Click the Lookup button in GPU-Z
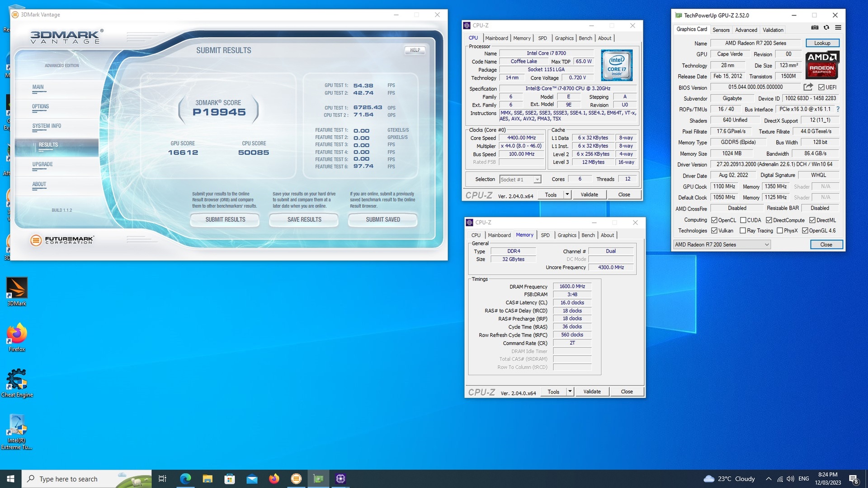The height and width of the screenshot is (488, 868). pyautogui.click(x=822, y=43)
